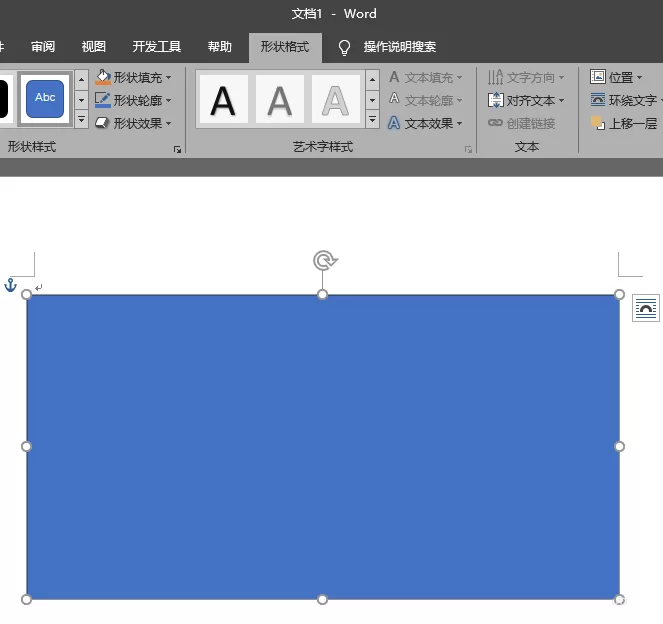Open the 形状填充 dropdown arrow
The height and width of the screenshot is (624, 663).
[x=169, y=77]
